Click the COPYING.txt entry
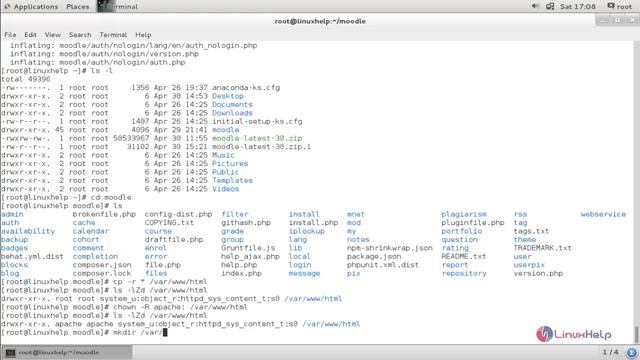 click(x=169, y=223)
